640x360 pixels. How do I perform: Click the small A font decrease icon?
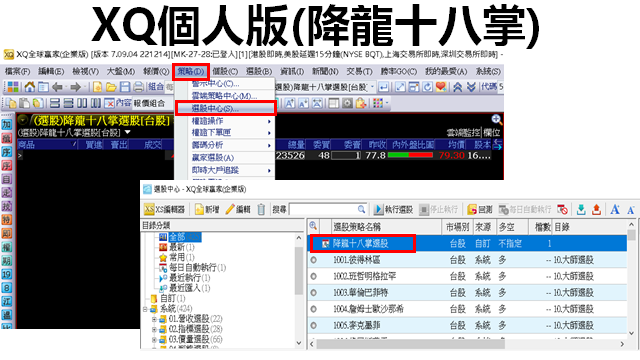click(x=631, y=210)
